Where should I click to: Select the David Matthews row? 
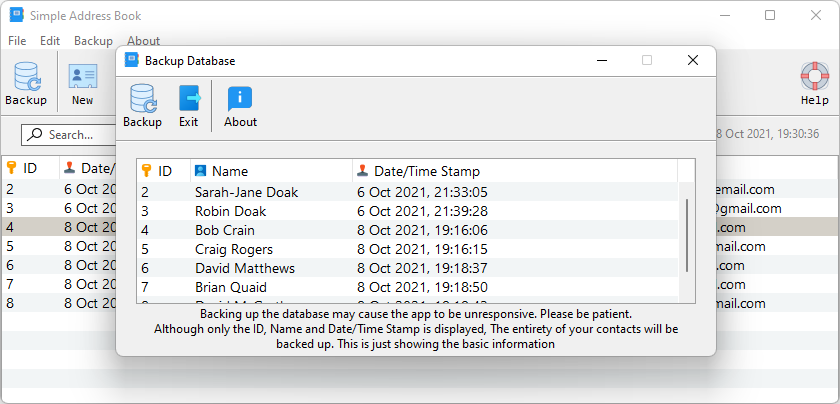point(245,268)
